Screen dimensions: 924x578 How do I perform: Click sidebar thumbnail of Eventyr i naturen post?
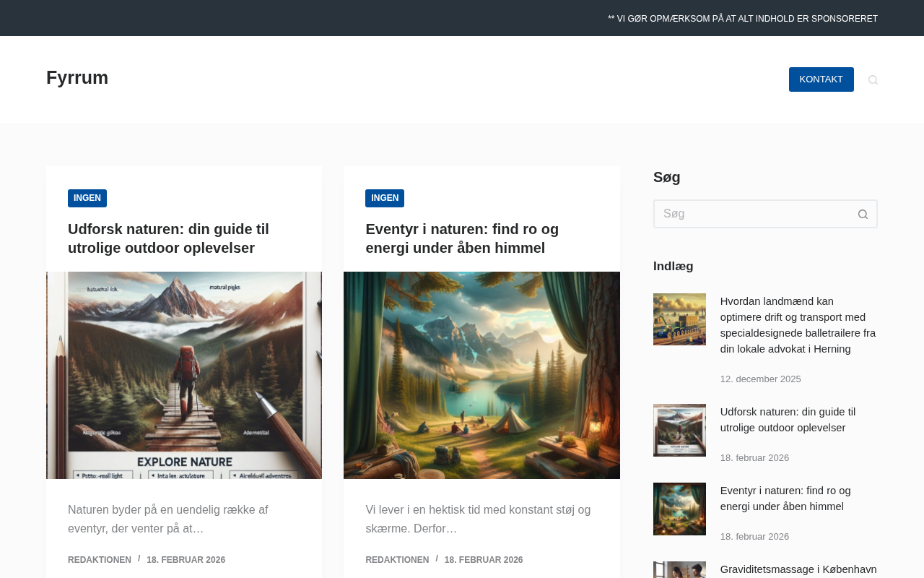point(679,509)
